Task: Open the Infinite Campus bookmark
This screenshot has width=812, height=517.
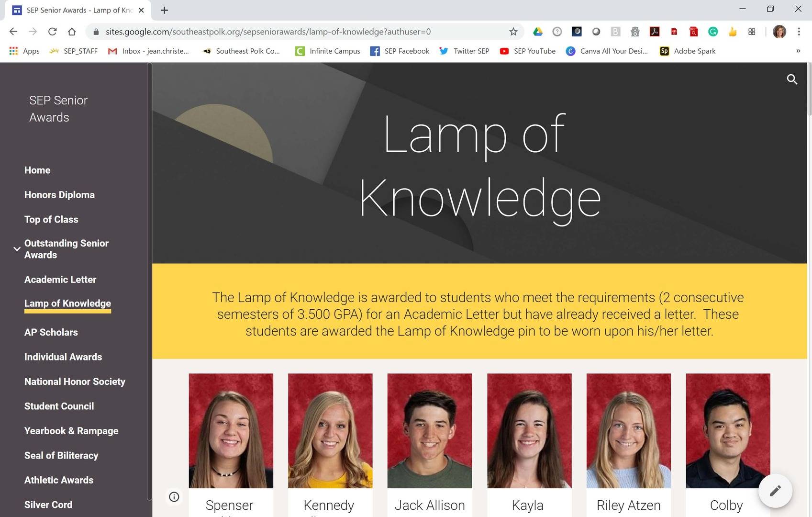Action: pos(328,51)
